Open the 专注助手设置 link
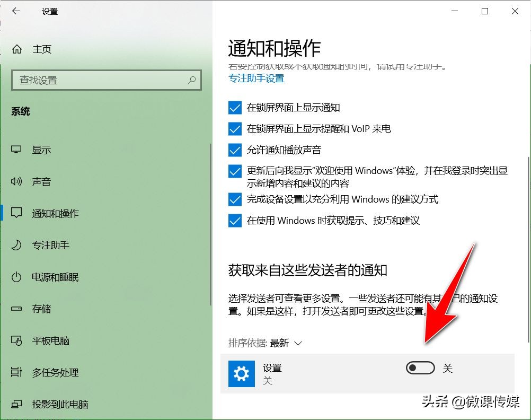 point(256,78)
